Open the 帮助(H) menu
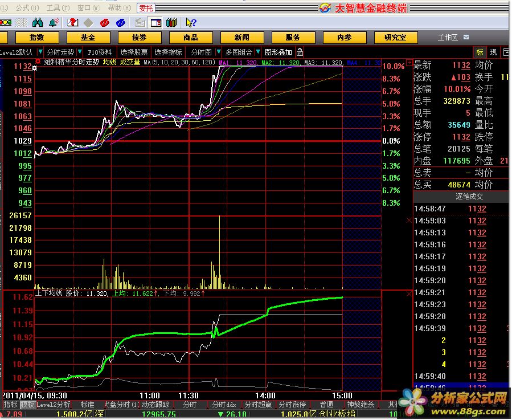Viewport: 512px width, 420px height. point(120,8)
